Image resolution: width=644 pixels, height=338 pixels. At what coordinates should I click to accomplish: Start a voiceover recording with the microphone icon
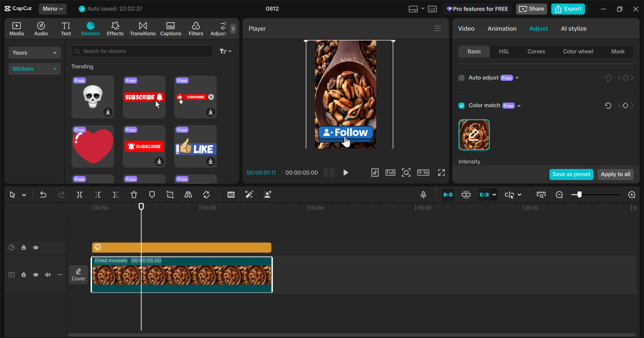coord(423,194)
